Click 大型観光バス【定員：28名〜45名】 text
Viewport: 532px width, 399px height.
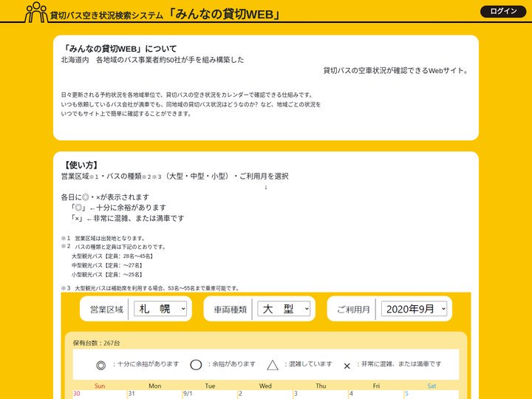tap(112, 256)
